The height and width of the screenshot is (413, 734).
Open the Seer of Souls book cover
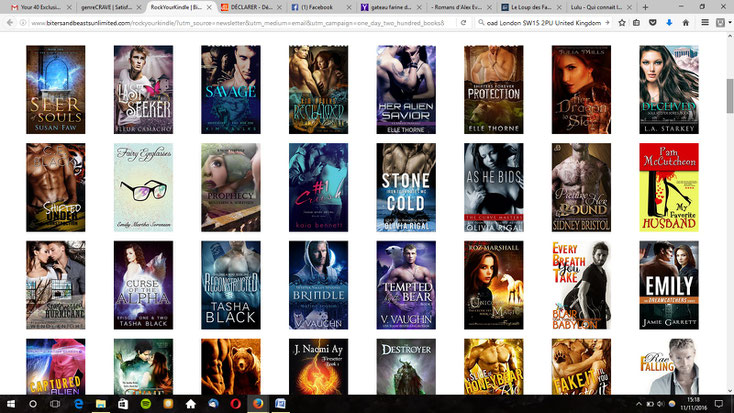[56, 89]
